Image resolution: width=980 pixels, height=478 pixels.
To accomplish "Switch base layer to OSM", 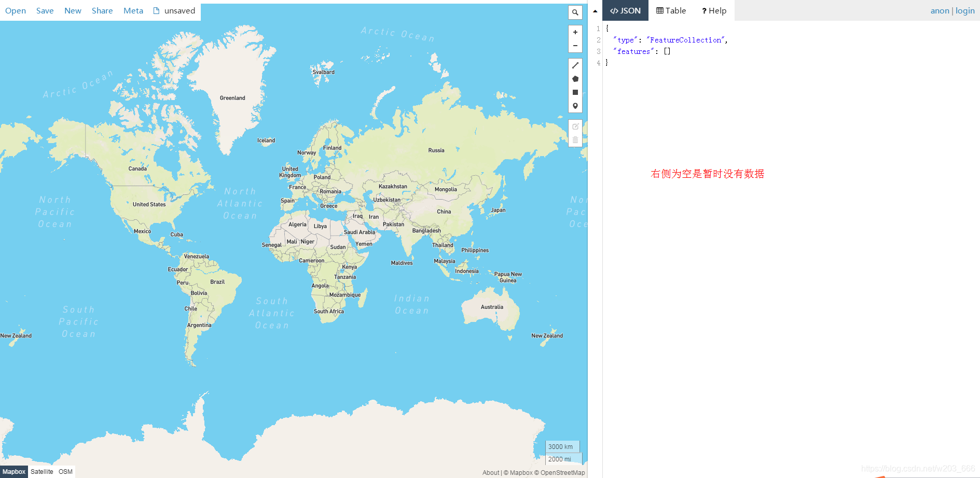I will click(x=65, y=472).
